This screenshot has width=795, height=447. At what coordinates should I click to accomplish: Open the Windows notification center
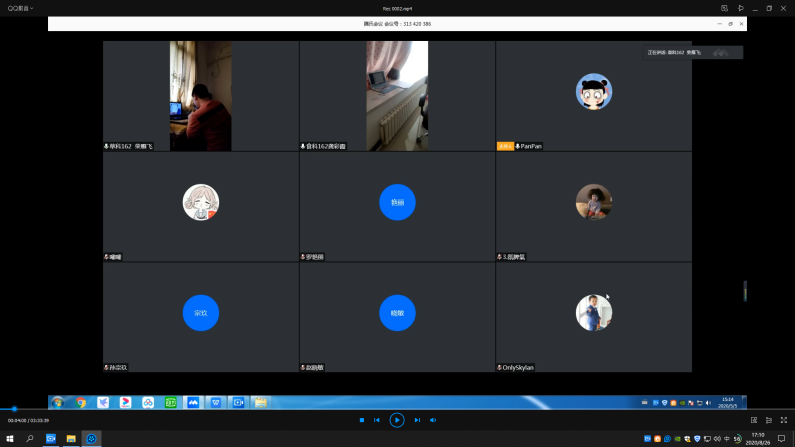click(x=781, y=439)
